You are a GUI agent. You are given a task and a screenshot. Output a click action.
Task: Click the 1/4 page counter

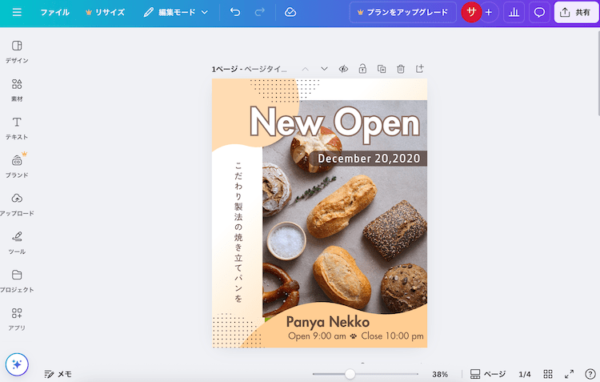click(525, 374)
